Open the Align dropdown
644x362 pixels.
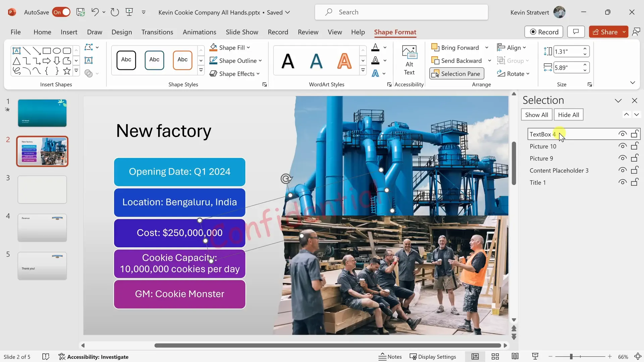click(512, 48)
